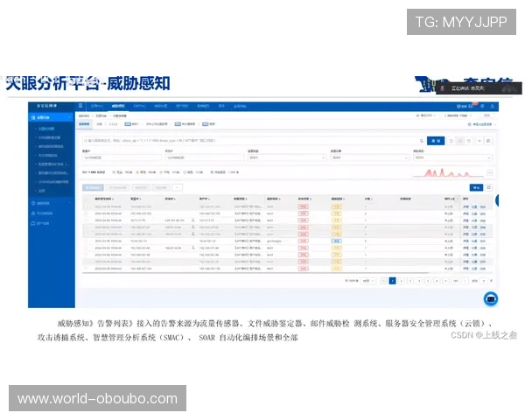Expand the trend chart with its chevron button
The width and height of the screenshot is (525, 420).
tap(489, 173)
